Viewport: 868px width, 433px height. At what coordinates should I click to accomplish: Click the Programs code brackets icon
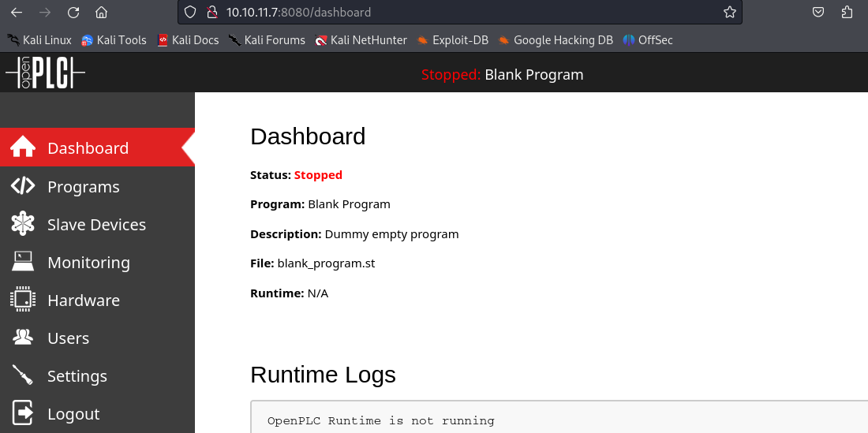23,186
